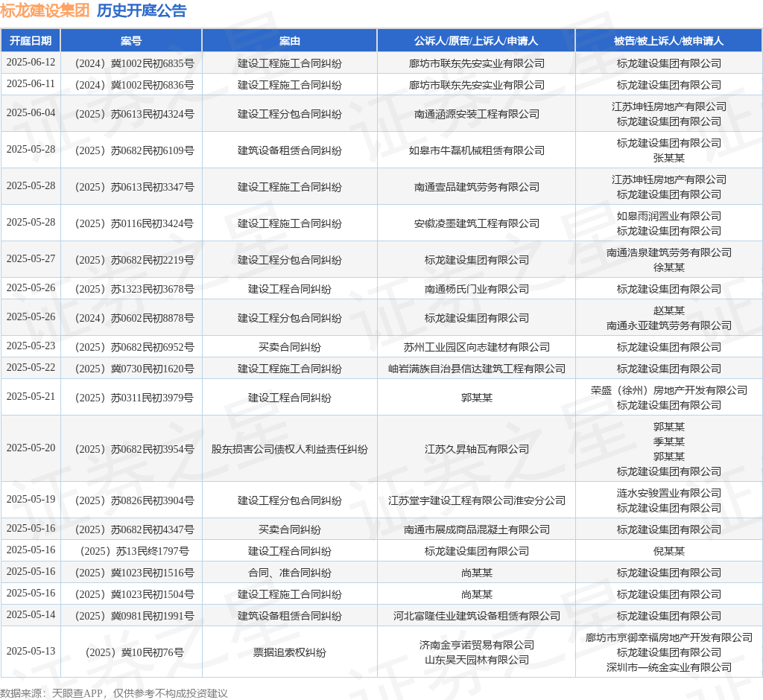Select the 开庭日期 column header

pos(31,41)
